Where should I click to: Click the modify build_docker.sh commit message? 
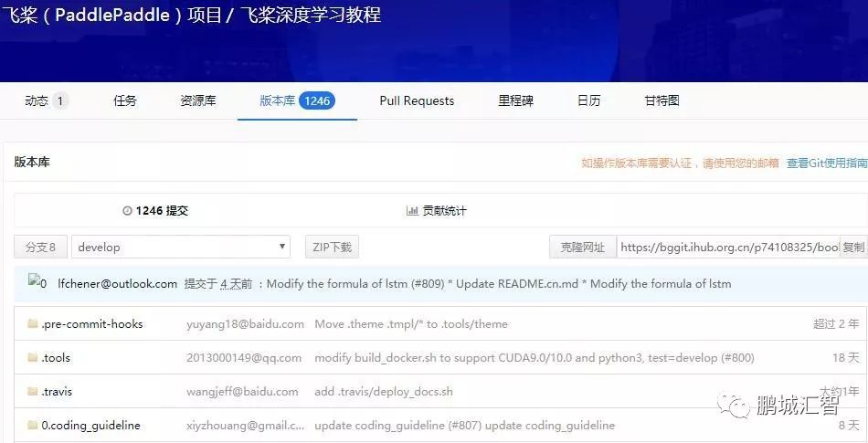click(535, 358)
